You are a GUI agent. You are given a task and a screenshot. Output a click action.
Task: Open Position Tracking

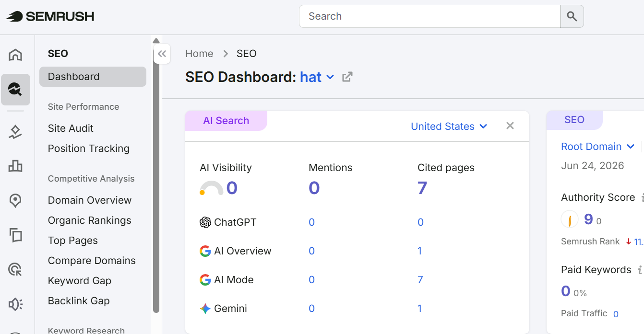coord(89,149)
